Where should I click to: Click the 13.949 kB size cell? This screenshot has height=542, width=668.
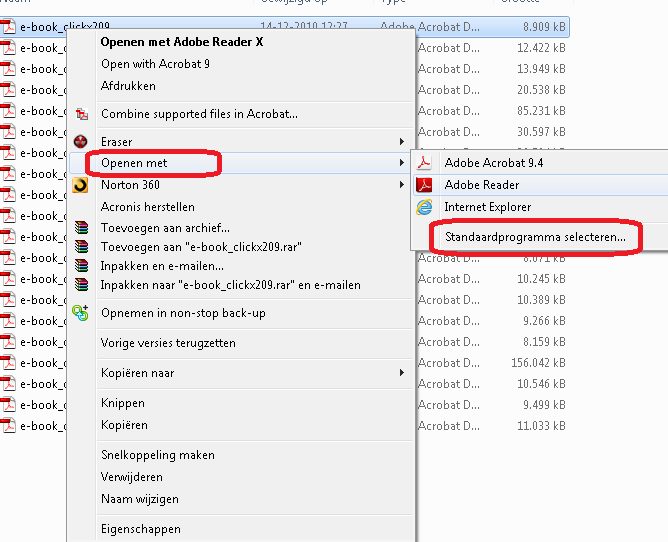[541, 69]
